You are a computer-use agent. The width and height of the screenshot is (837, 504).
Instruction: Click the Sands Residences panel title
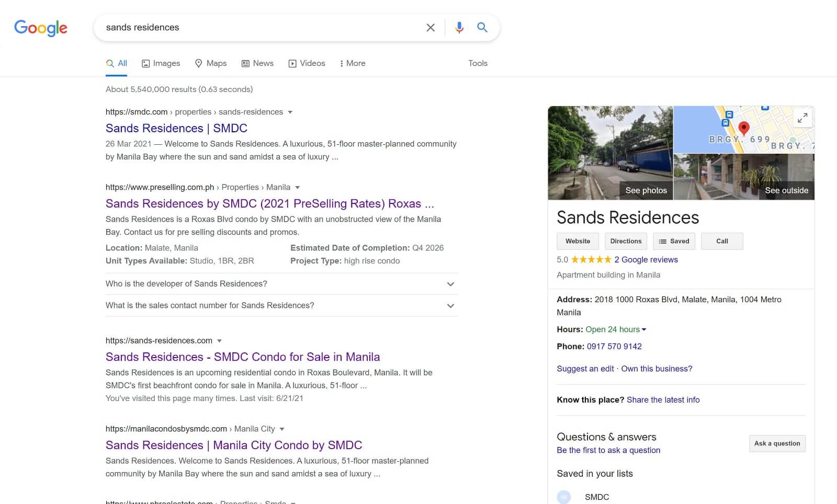[628, 217]
